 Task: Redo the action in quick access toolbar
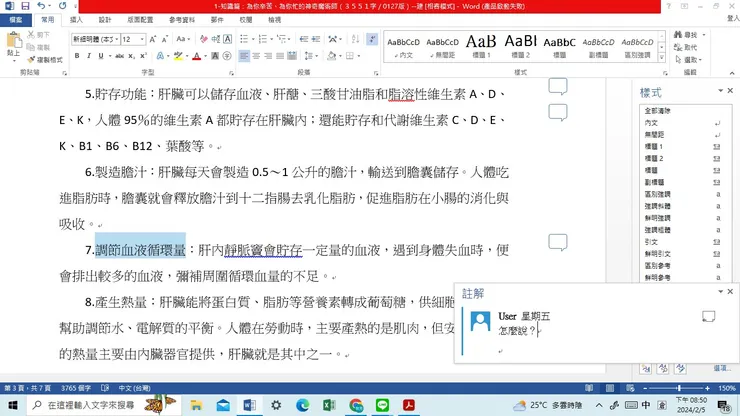pos(62,6)
